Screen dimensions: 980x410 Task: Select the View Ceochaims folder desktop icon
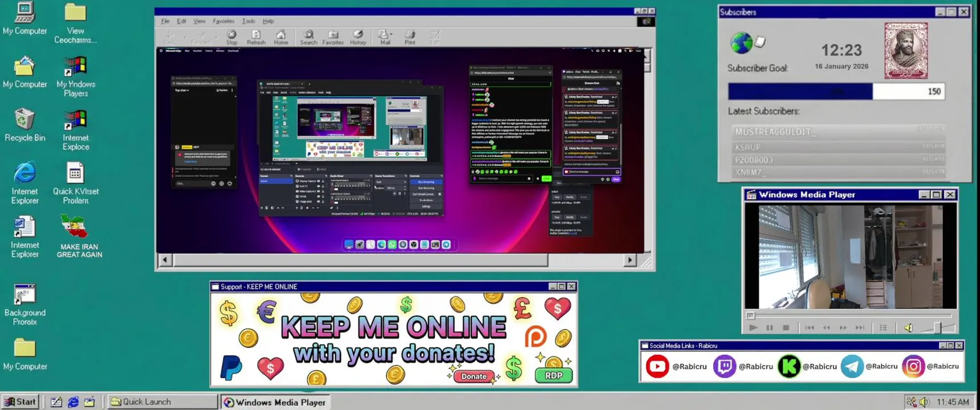pos(75,23)
